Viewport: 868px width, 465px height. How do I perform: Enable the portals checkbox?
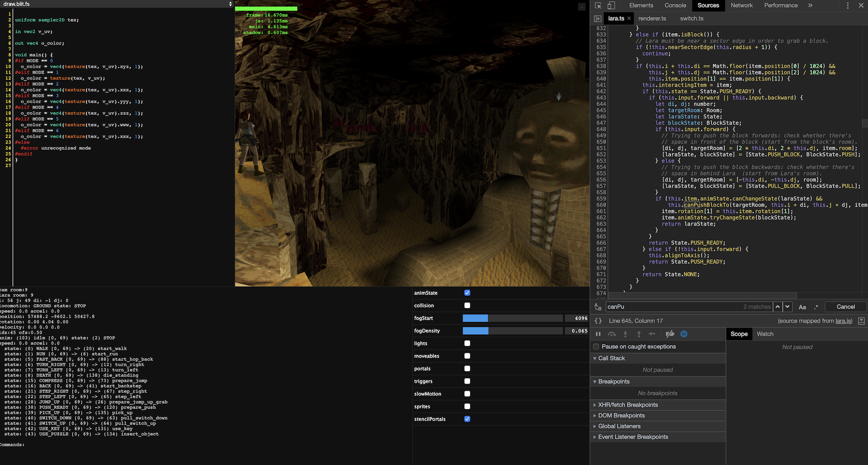click(x=467, y=368)
